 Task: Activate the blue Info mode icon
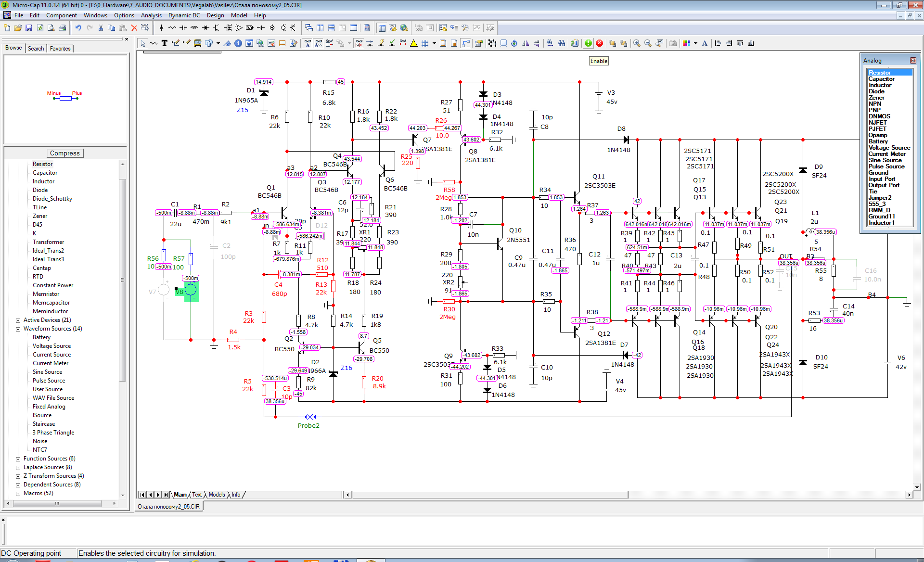tap(238, 43)
